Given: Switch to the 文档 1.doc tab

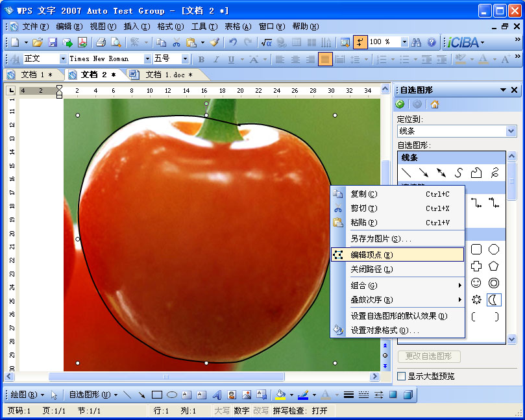Looking at the screenshot, I should (x=164, y=75).
